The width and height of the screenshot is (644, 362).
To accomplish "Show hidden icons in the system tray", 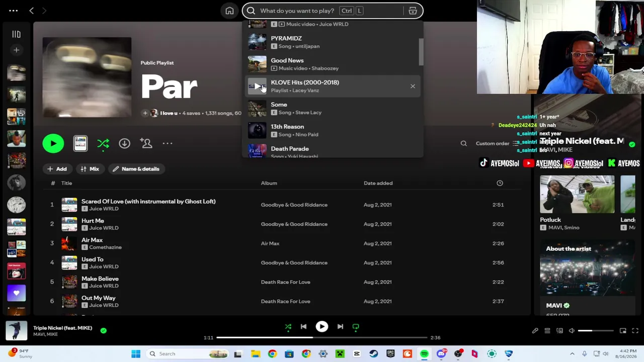I will click(x=572, y=354).
